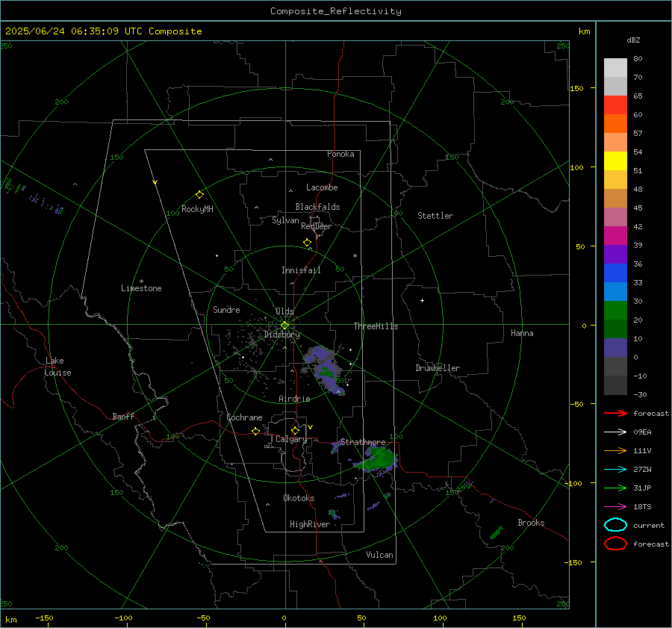Click the Lacombe label
Screen dimensions: 672x628
coord(322,187)
